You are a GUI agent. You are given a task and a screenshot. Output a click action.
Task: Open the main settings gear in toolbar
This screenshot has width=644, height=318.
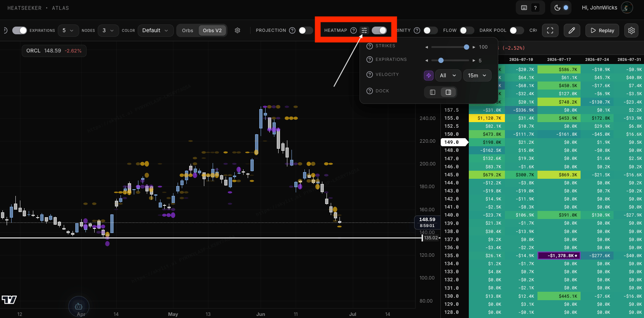[x=631, y=30]
